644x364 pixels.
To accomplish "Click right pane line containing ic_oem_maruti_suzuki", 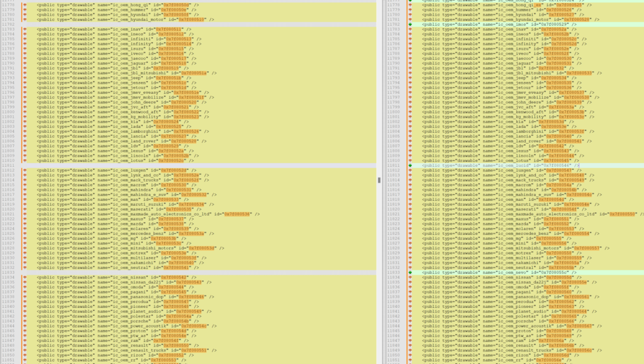I will pyautogui.click(x=511, y=204).
